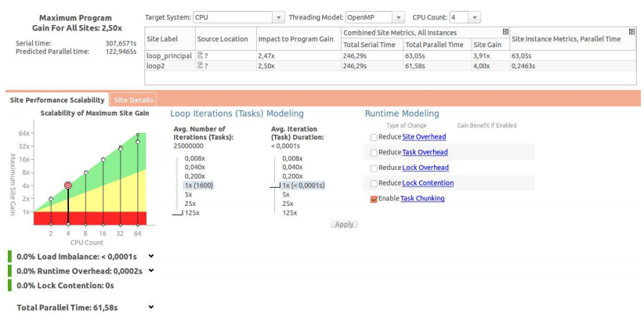Select the red target marker at 4 CPUs
Screen dimensions: 644x318
(x=68, y=186)
